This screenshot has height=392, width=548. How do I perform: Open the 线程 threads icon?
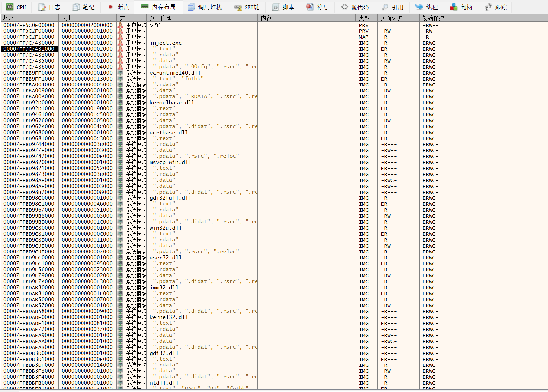[419, 7]
